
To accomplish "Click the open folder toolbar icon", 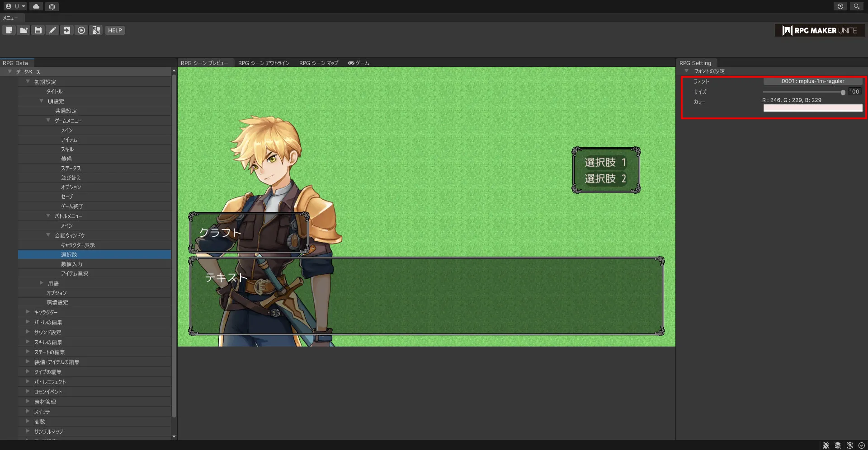I will pyautogui.click(x=24, y=30).
